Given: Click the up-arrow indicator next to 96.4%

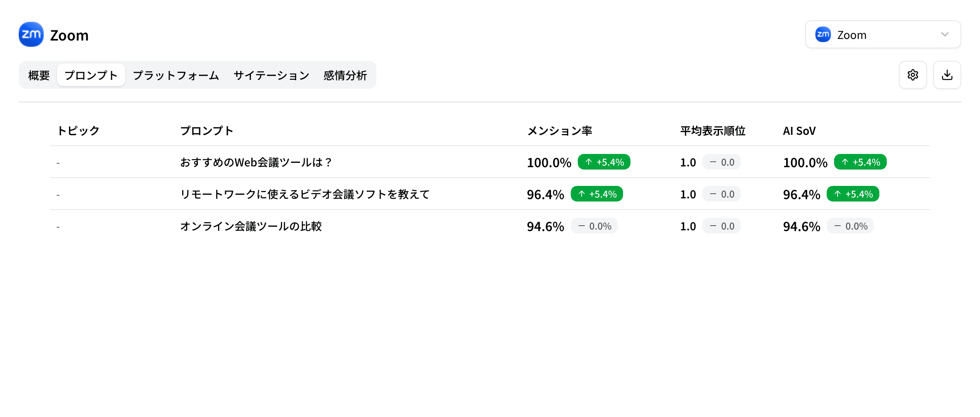Looking at the screenshot, I should [597, 194].
